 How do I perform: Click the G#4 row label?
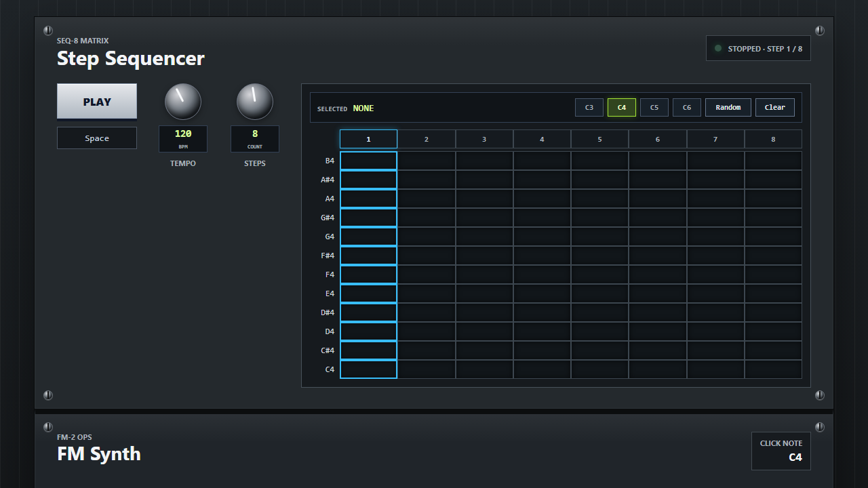click(328, 218)
